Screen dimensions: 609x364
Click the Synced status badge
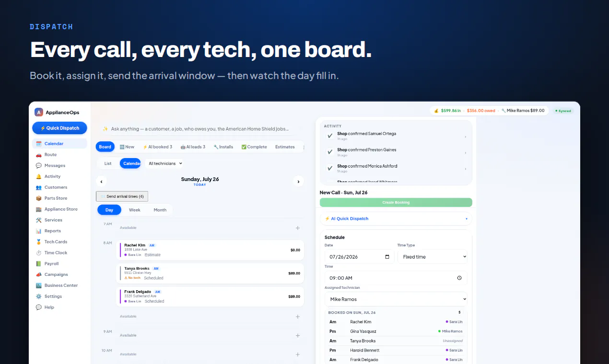(x=563, y=111)
